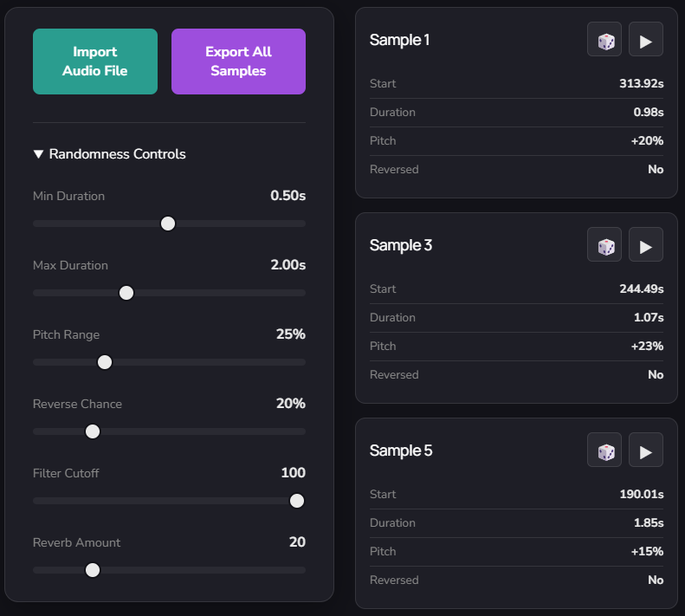Click the Sample 5 Reversed row
The image size is (685, 616).
click(516, 580)
